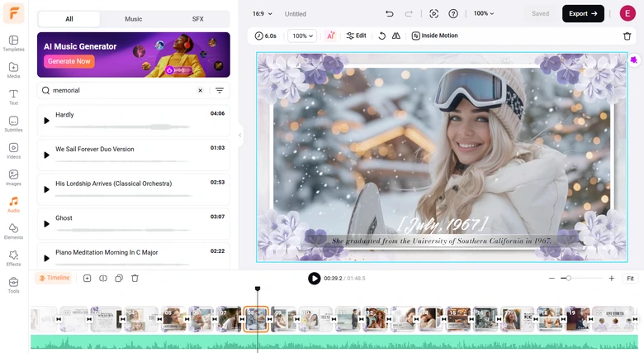This screenshot has width=644, height=353.
Task: Open the Images panel in sidebar
Action: click(x=13, y=178)
